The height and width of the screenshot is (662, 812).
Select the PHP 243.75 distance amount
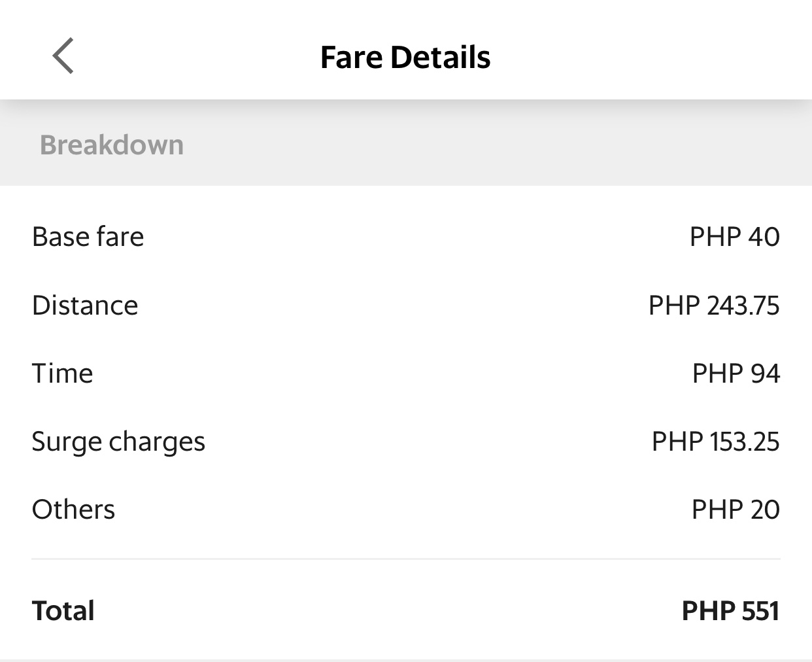tap(714, 305)
